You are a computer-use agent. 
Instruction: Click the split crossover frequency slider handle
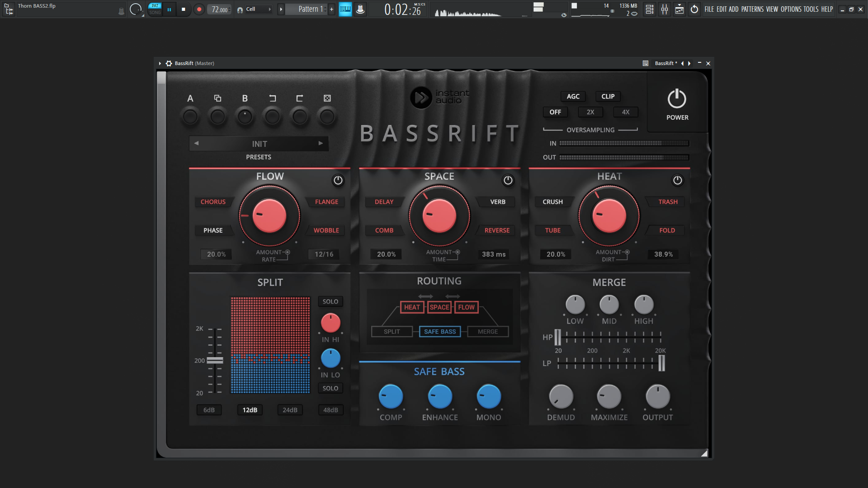(215, 361)
